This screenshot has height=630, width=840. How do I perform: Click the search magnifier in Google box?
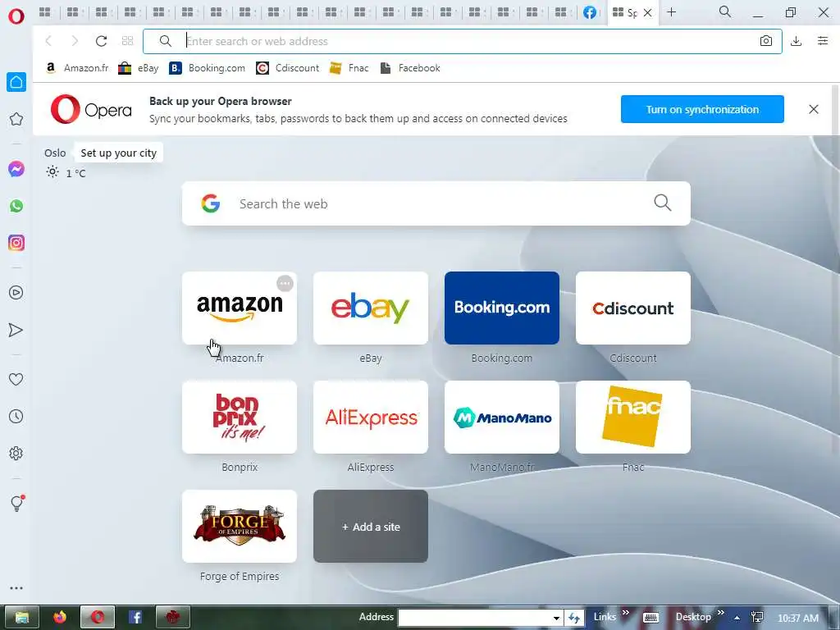pyautogui.click(x=662, y=203)
